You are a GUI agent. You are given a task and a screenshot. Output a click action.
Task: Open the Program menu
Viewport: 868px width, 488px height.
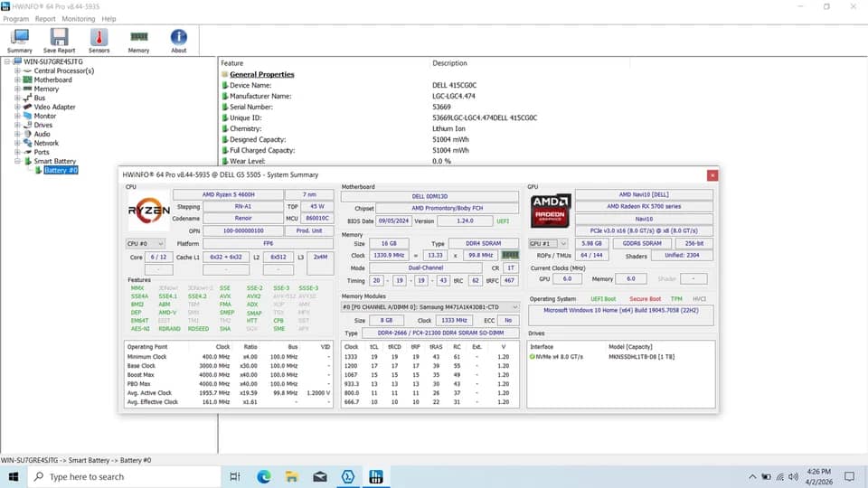15,19
